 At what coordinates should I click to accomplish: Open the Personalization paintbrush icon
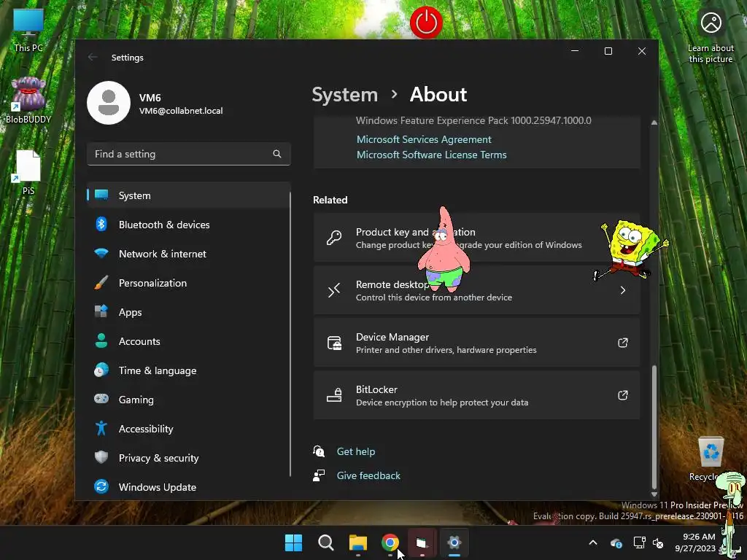click(101, 283)
